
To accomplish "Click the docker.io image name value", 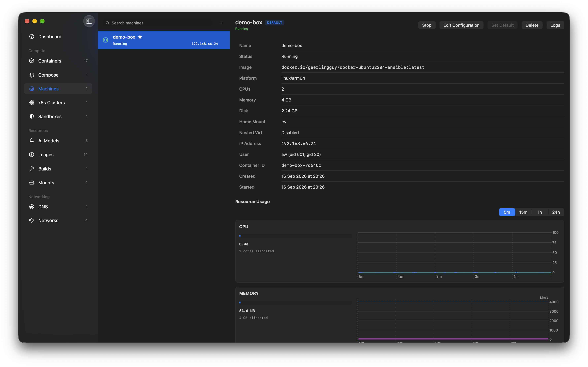I will click(x=353, y=67).
